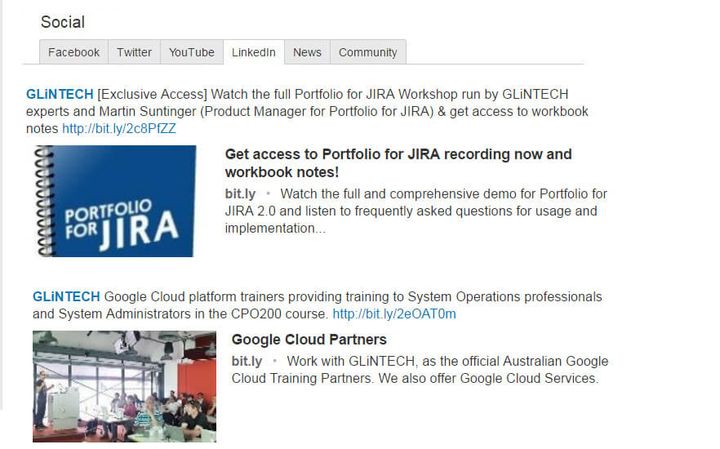Show the News tab

point(307,52)
